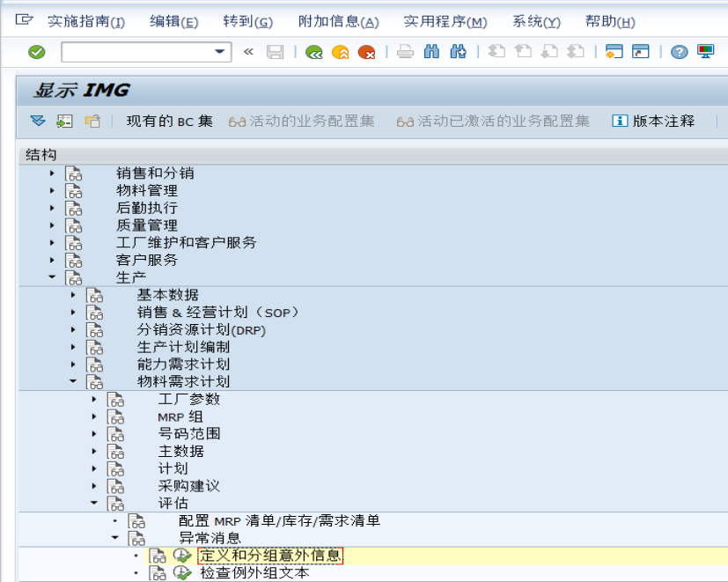This screenshot has width=728, height=582.
Task: Click documentation icon beside 定义和分组意外信息
Action: click(x=158, y=556)
